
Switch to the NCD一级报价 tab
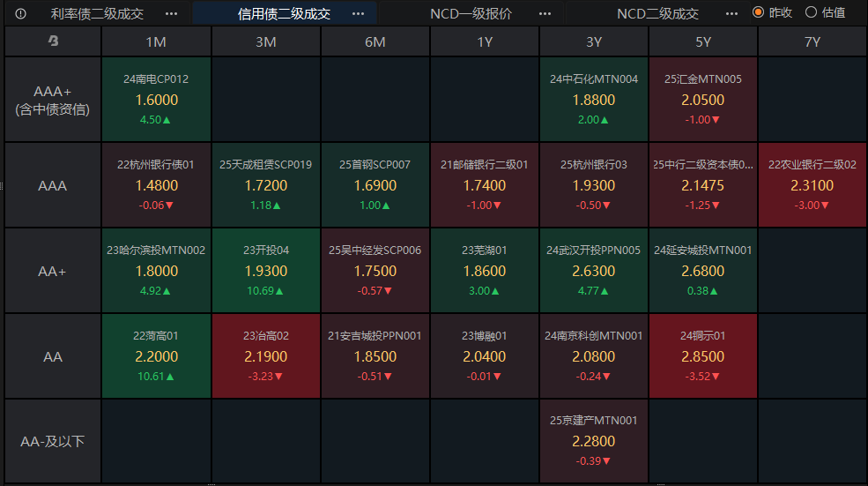coord(471,14)
